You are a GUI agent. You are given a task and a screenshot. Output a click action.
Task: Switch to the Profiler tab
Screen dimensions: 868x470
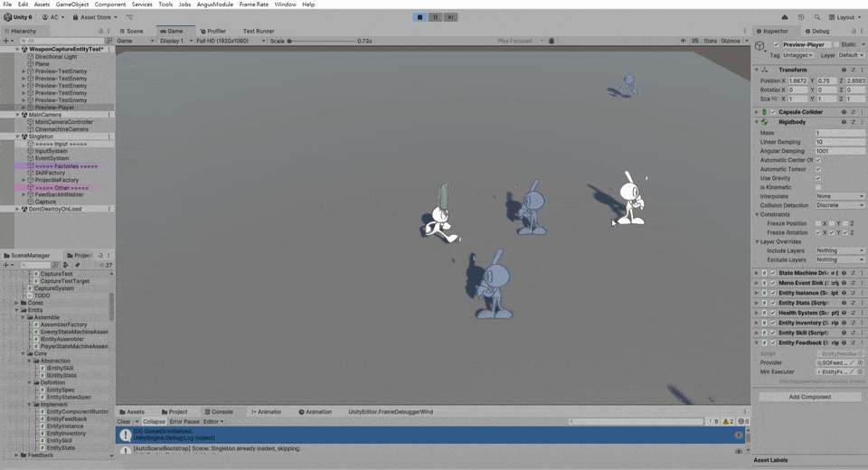coord(213,31)
